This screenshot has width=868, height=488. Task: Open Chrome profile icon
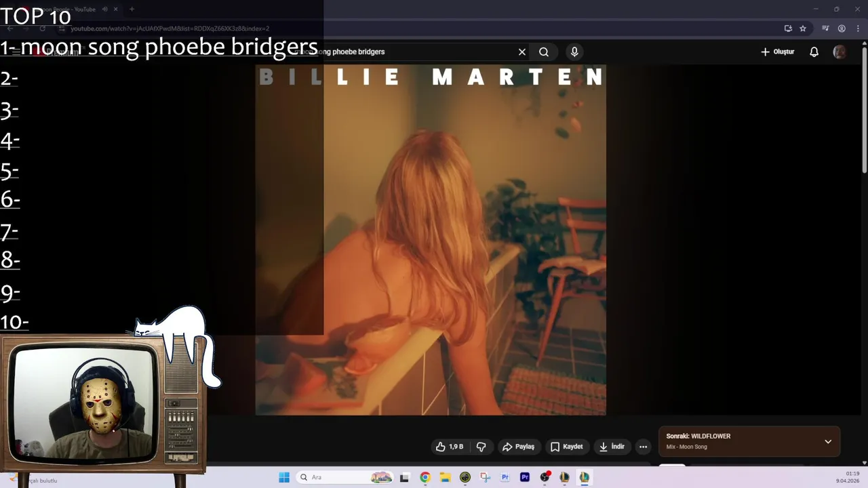click(x=842, y=28)
